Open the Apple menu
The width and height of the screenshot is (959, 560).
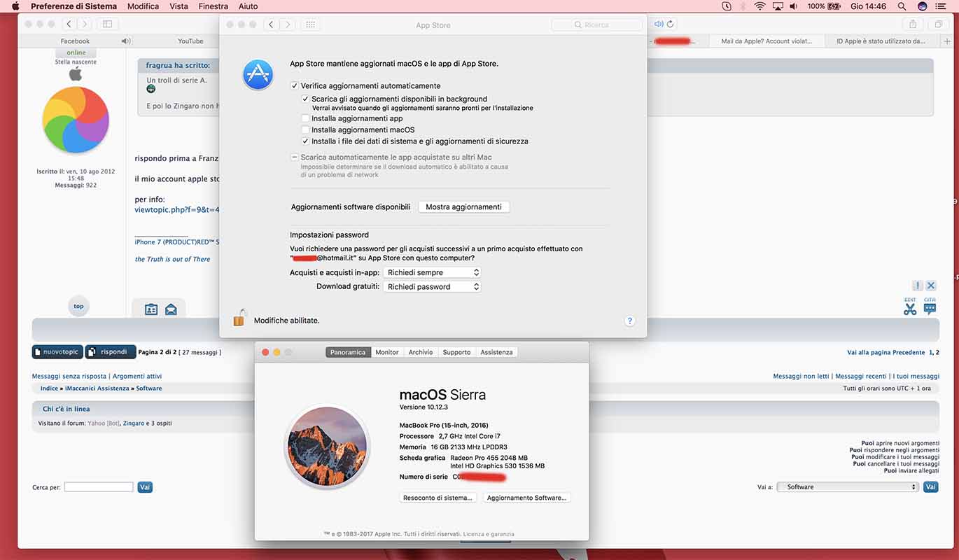pyautogui.click(x=15, y=6)
